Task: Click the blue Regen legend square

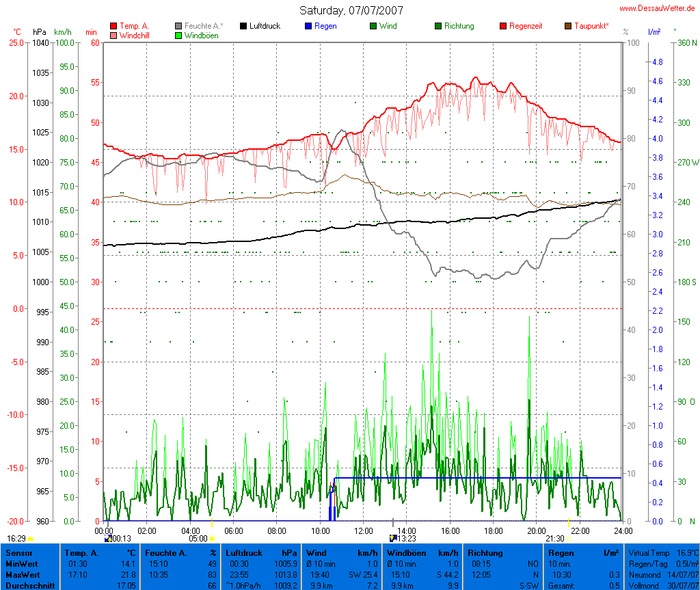Action: click(308, 26)
